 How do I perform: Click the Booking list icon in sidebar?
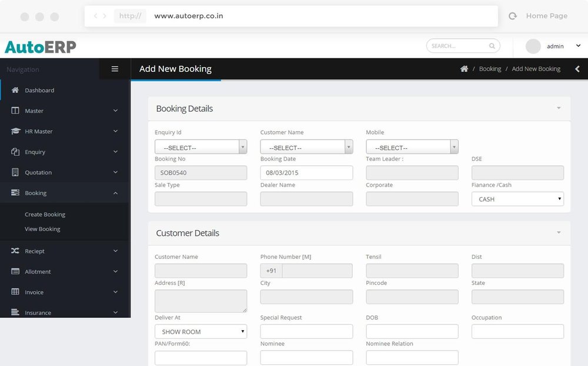click(x=15, y=192)
